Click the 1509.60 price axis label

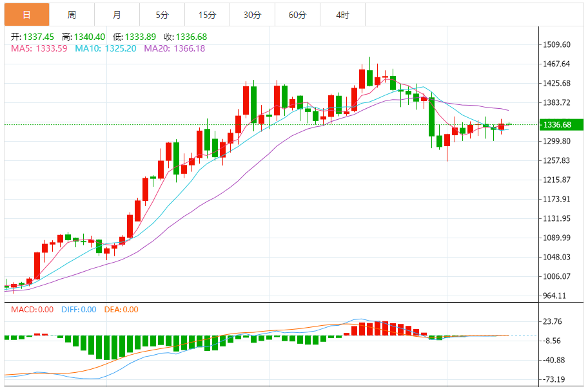click(557, 45)
